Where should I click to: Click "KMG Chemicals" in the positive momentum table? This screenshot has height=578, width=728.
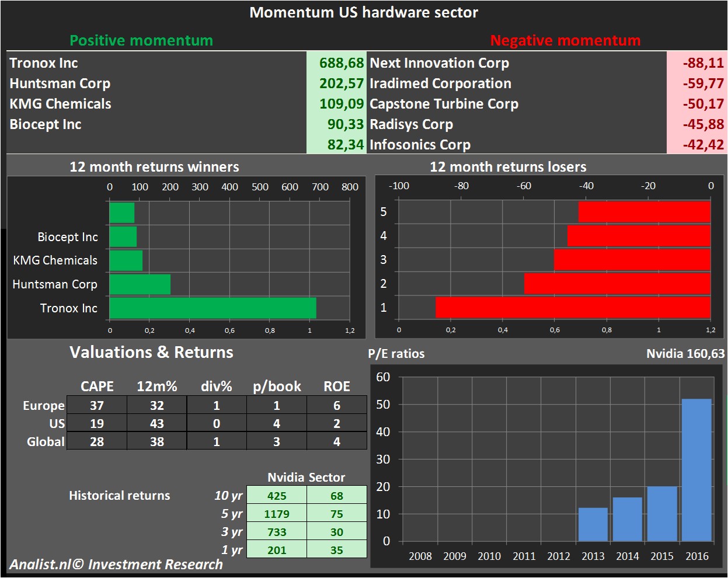[60, 104]
